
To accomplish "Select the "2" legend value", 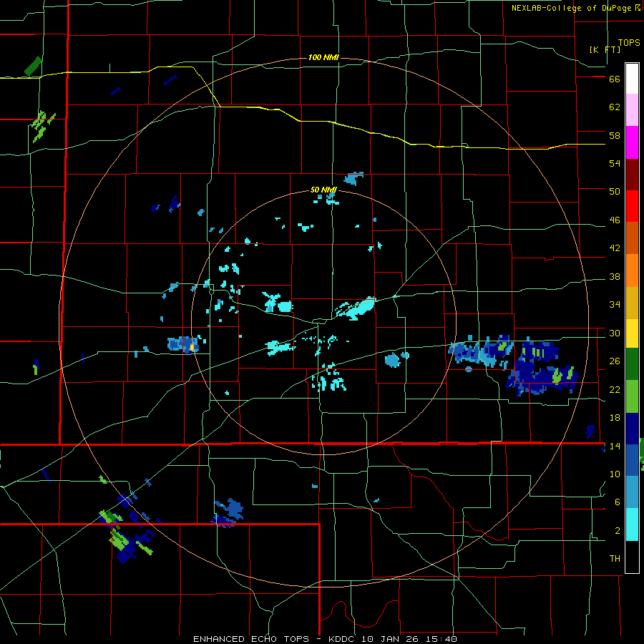I will (x=617, y=531).
